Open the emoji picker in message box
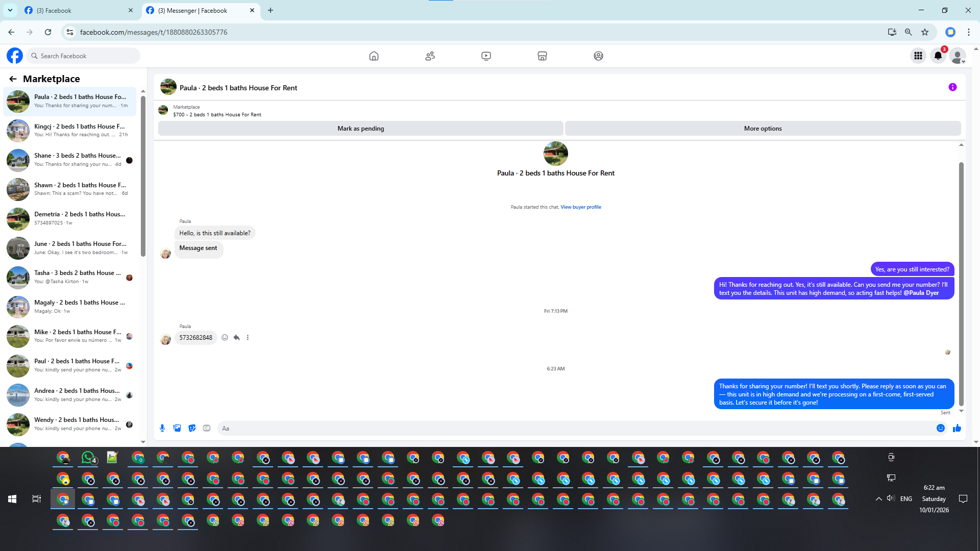This screenshot has width=980, height=551. point(941,429)
